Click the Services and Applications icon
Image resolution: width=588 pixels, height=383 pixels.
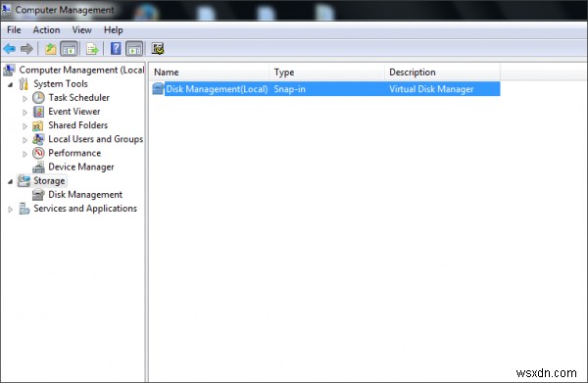click(x=24, y=209)
